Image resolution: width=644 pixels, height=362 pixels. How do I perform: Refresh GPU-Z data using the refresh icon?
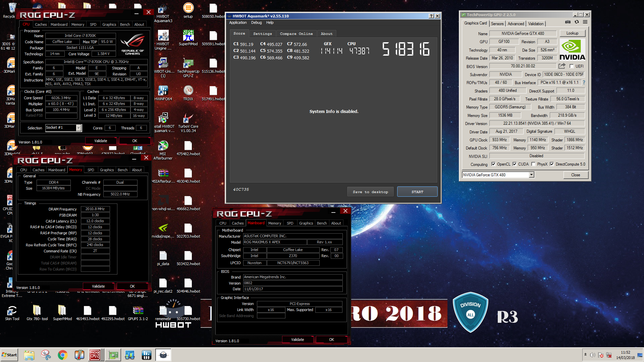click(577, 22)
